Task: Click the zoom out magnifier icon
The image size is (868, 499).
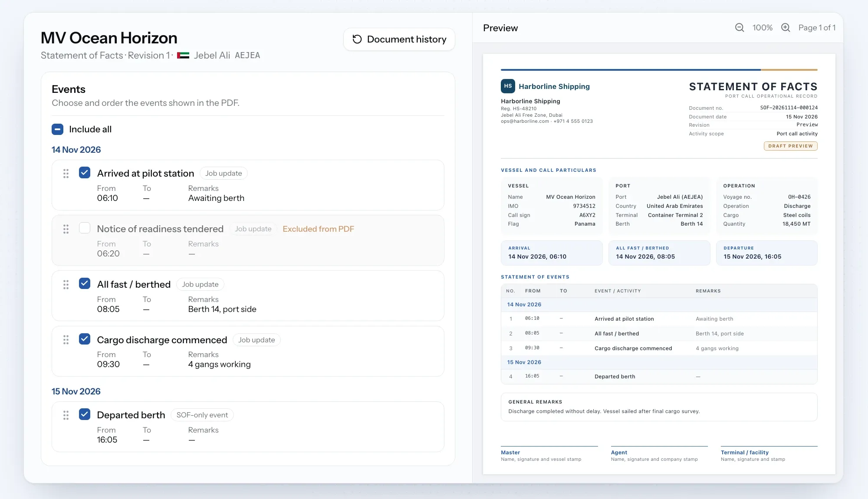Action: (x=740, y=28)
